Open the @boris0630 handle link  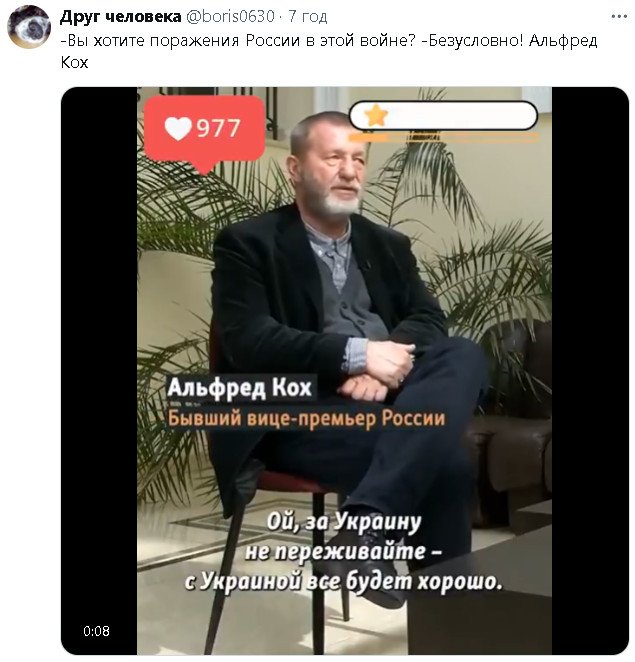click(x=230, y=16)
